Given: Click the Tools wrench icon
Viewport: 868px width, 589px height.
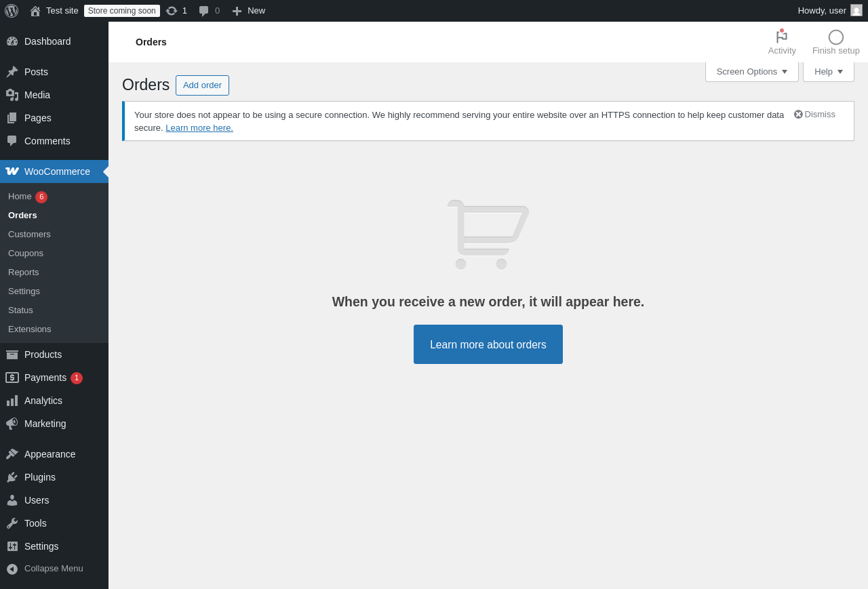Looking at the screenshot, I should coord(12,523).
